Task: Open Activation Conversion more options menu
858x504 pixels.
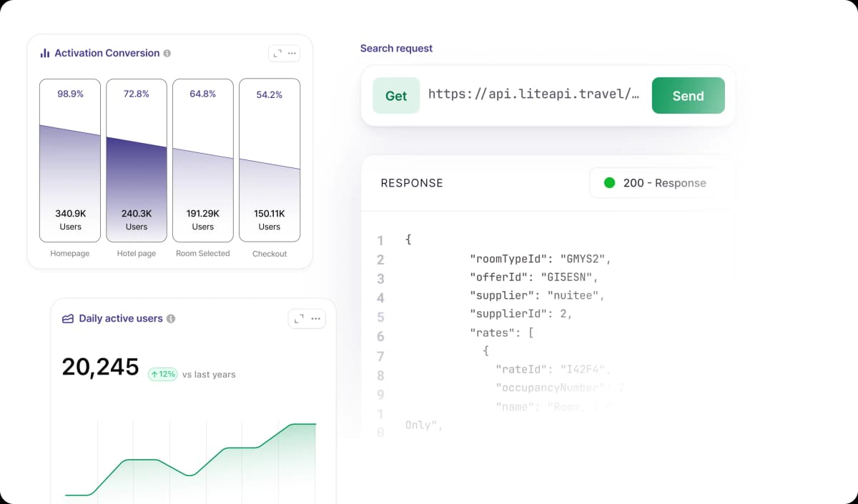Action: 292,53
